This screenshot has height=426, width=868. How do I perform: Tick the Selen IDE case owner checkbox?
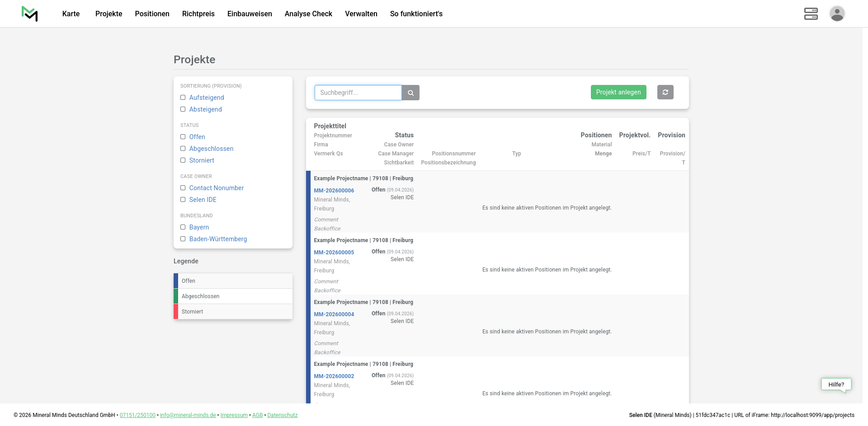183,200
